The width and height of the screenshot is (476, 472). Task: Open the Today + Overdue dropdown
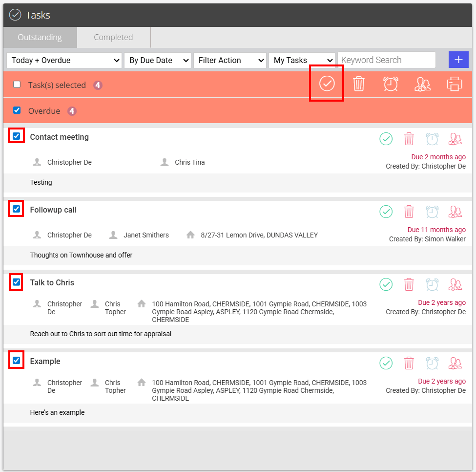pyautogui.click(x=64, y=60)
